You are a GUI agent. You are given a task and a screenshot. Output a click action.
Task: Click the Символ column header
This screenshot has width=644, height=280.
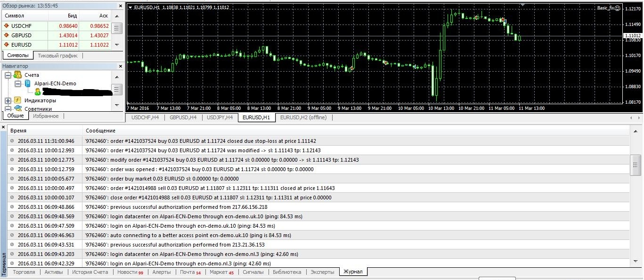click(x=24, y=16)
